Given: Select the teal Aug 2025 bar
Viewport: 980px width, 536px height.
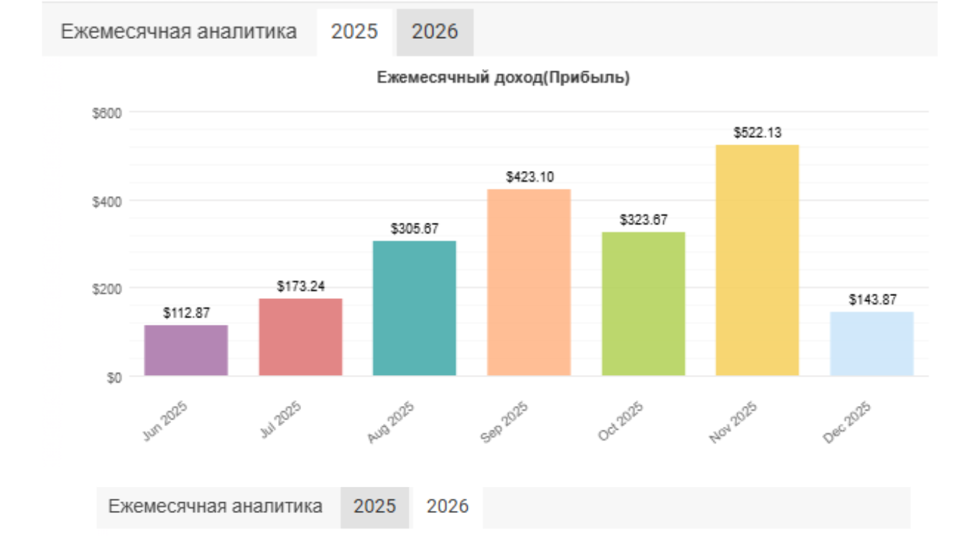Looking at the screenshot, I should (x=415, y=308).
